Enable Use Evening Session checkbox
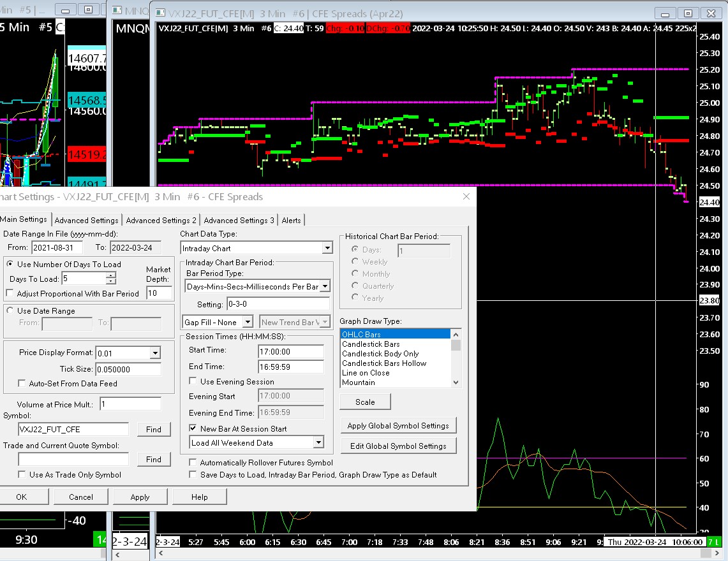 tap(193, 381)
